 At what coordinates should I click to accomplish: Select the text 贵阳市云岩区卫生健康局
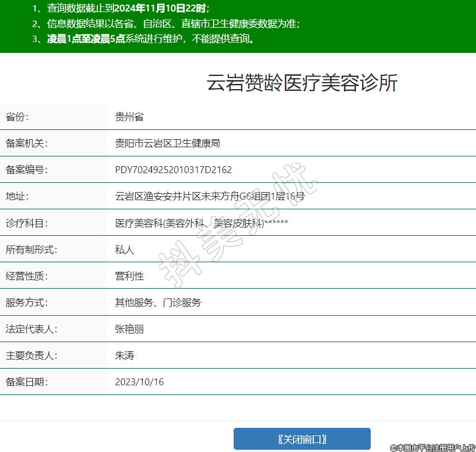[167, 144]
